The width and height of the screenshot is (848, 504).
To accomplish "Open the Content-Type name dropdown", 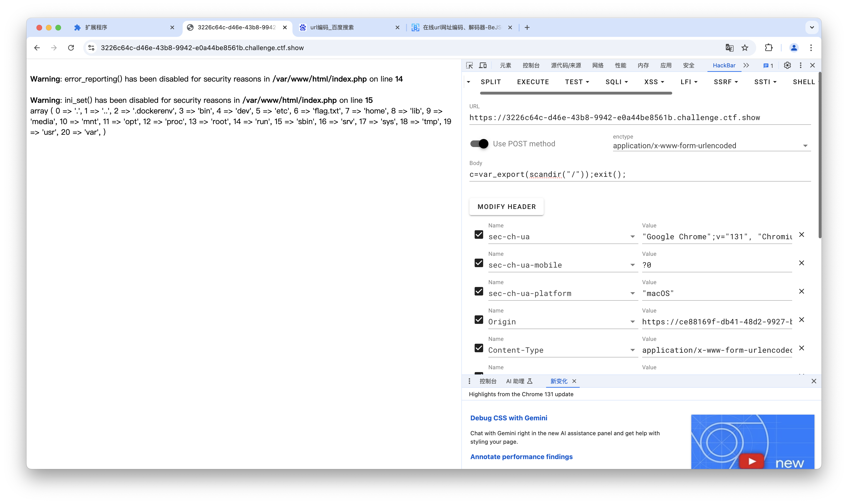I will coord(632,350).
